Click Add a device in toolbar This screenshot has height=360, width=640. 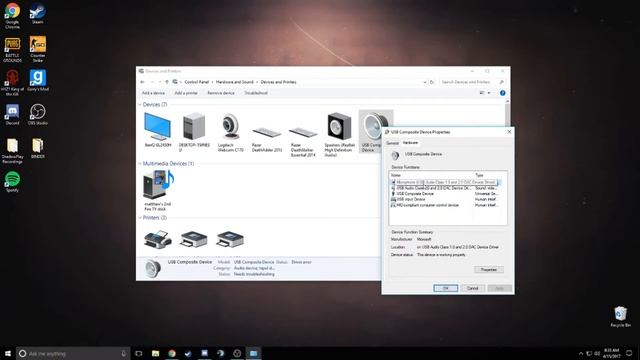click(153, 93)
